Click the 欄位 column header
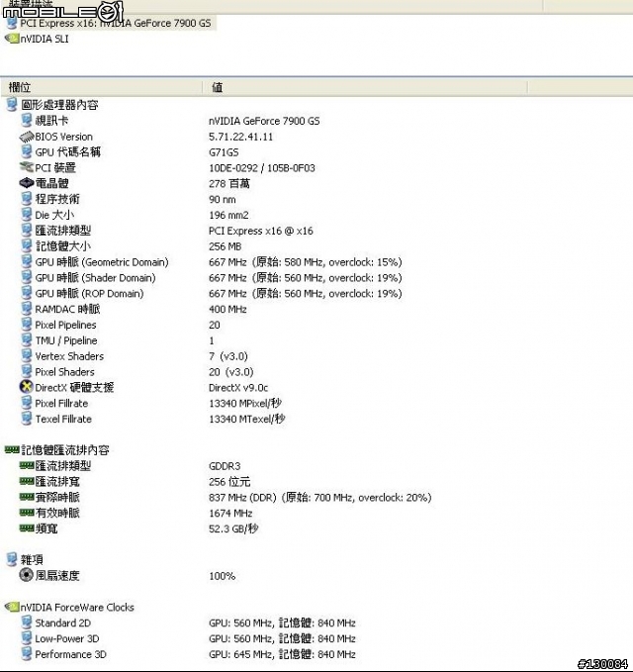The height and width of the screenshot is (672, 633). pyautogui.click(x=20, y=87)
